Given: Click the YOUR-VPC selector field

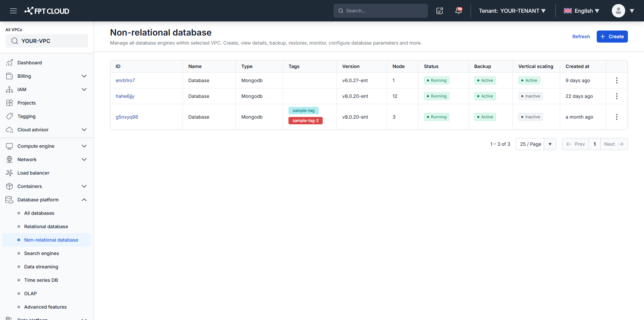Looking at the screenshot, I should click(x=47, y=41).
